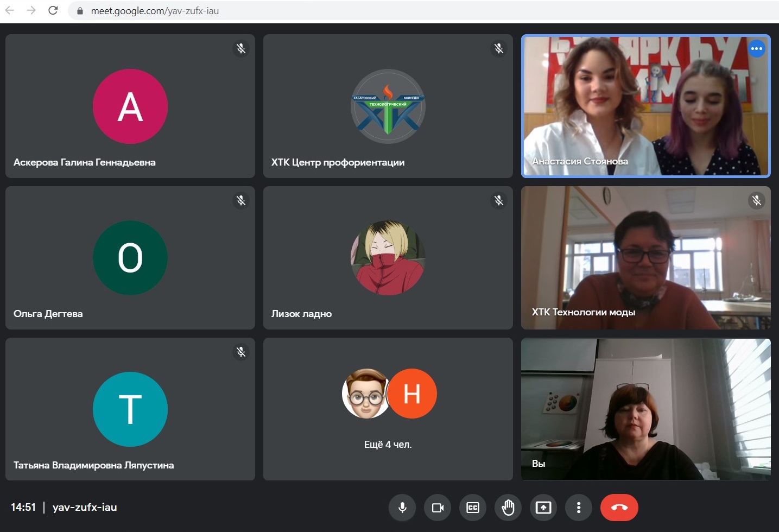Raise your hand in the meeting
The image size is (779, 532).
tap(508, 508)
